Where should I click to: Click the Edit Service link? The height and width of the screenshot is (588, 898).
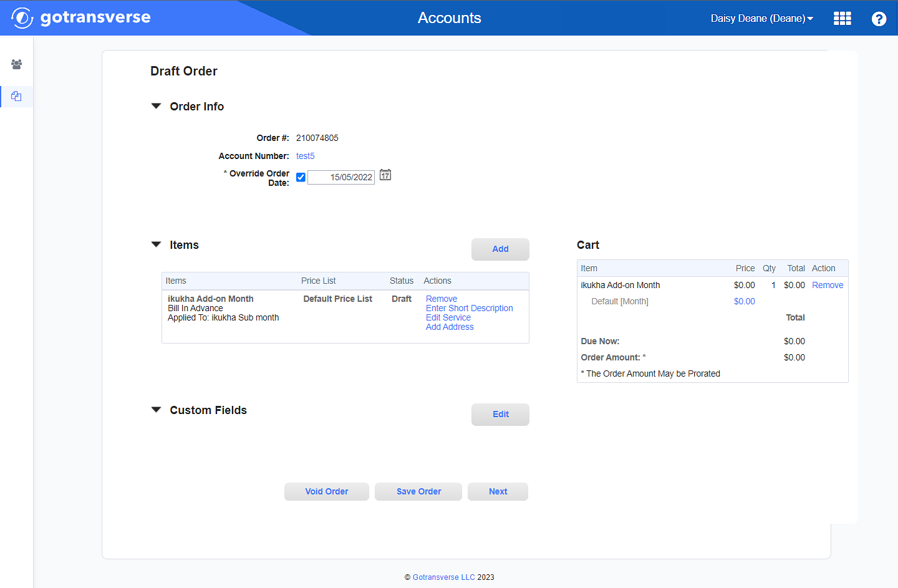point(448,317)
